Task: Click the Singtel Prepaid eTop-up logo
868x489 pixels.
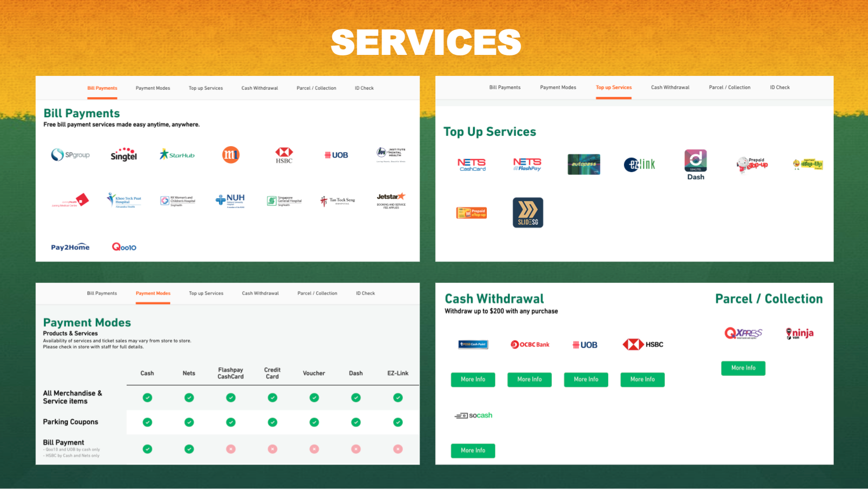Action: [x=752, y=164]
